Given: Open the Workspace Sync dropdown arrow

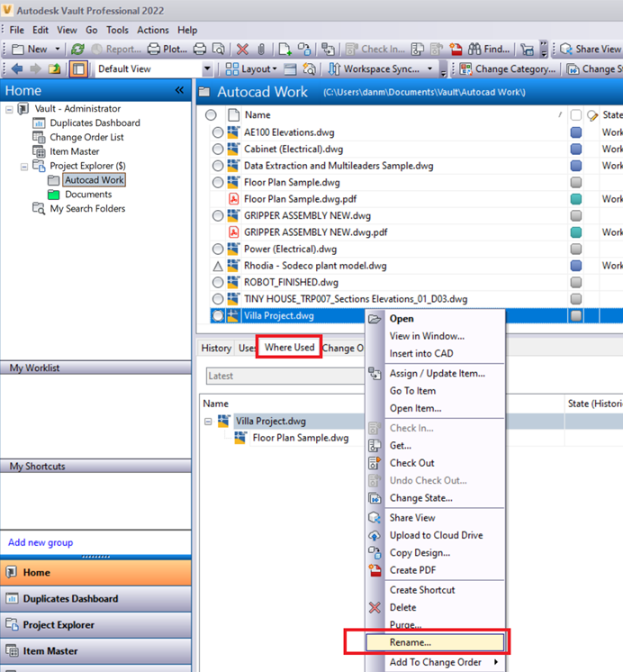Looking at the screenshot, I should [429, 69].
